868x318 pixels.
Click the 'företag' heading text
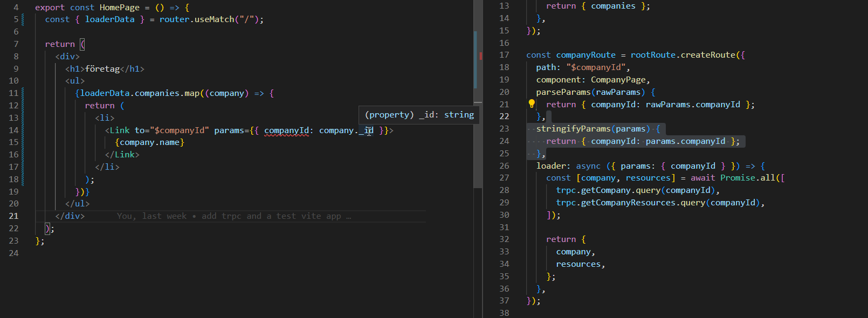pos(102,69)
